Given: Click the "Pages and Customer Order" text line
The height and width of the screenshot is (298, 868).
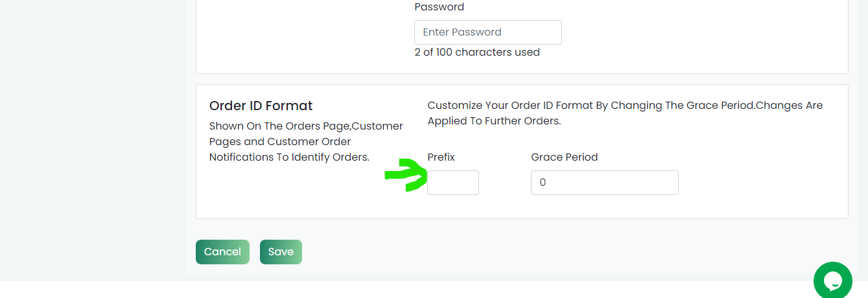Looking at the screenshot, I should [x=280, y=141].
